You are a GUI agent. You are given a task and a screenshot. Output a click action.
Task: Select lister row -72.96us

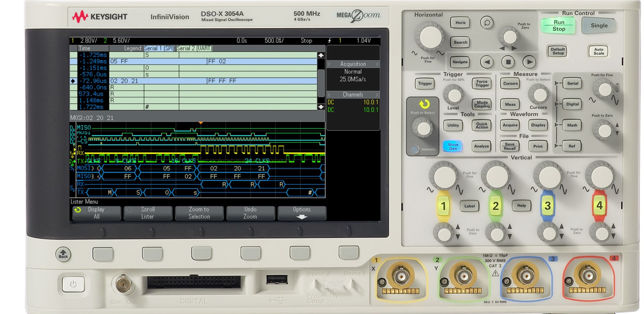point(193,81)
